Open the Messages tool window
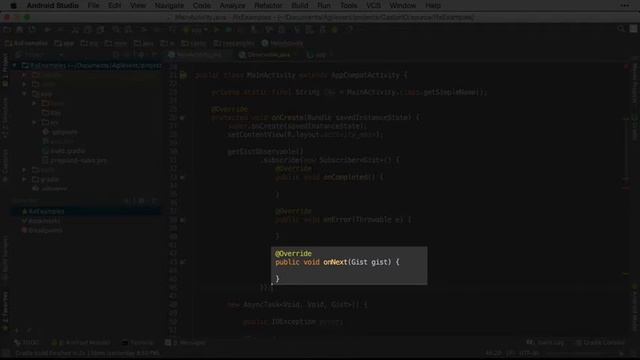Viewport: 640px width, 360px height. tap(185, 342)
